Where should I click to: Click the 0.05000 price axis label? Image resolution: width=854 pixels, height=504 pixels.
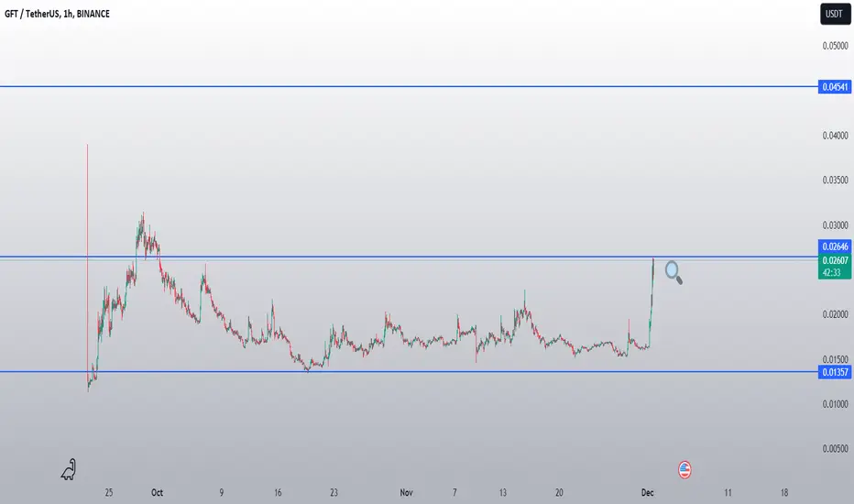835,46
